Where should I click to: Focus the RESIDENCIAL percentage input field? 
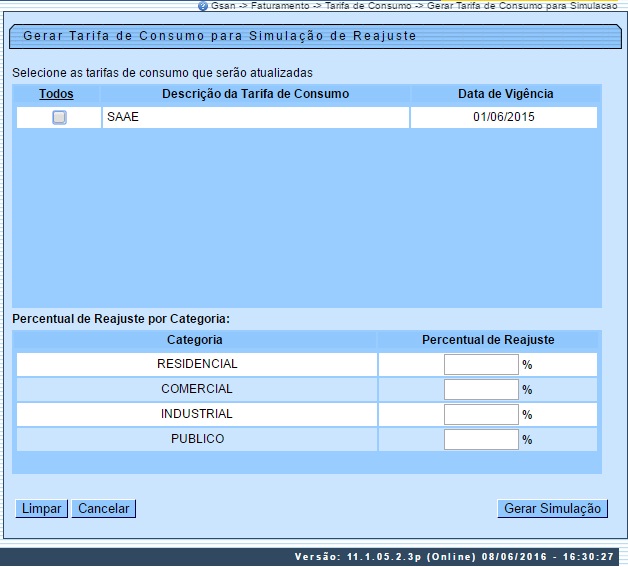point(481,364)
